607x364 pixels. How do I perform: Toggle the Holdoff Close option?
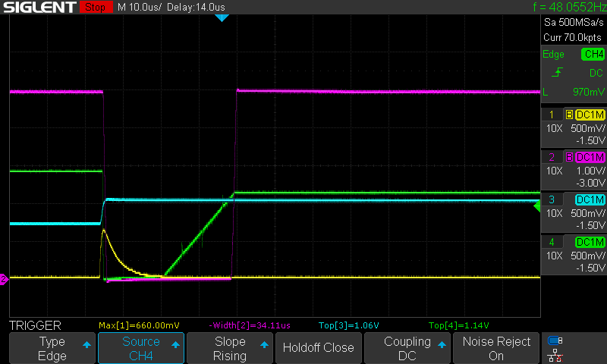coord(318,348)
